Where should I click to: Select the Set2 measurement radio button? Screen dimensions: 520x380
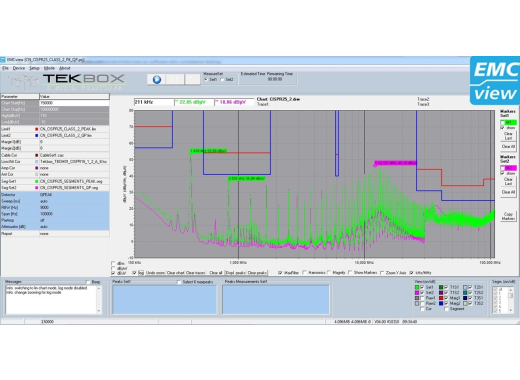click(222, 79)
